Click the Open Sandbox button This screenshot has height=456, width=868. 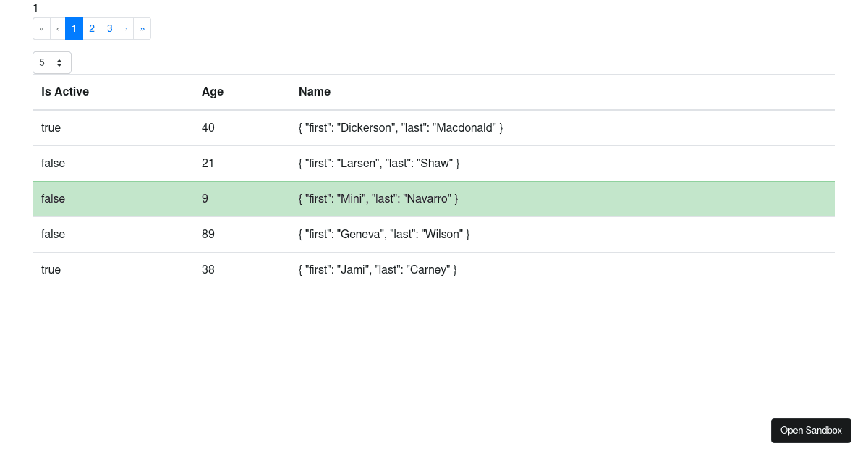tap(811, 430)
